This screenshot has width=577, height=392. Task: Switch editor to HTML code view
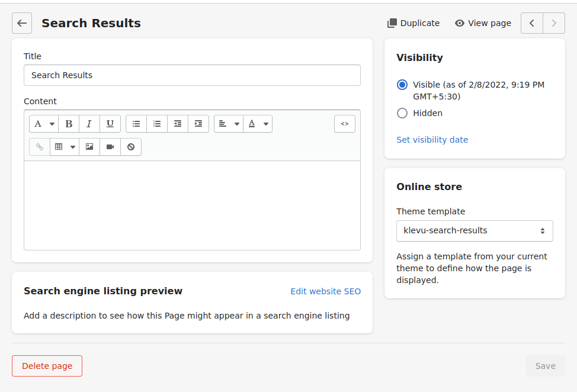(x=345, y=124)
